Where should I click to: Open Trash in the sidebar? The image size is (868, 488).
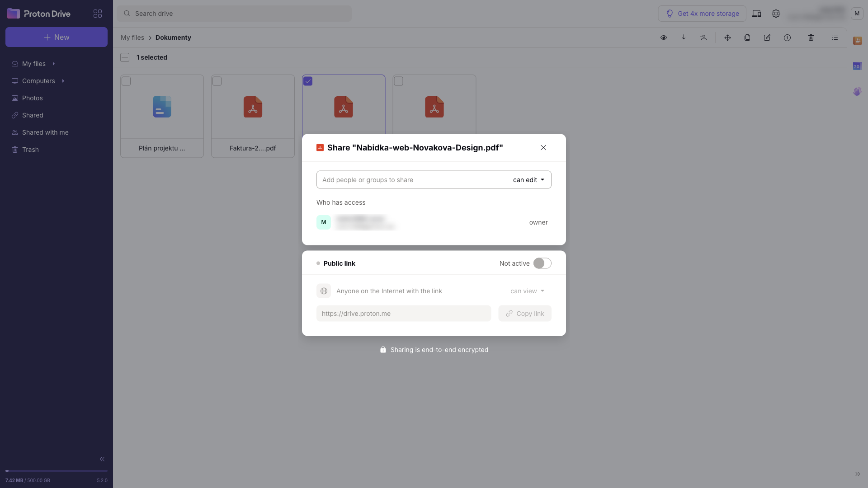pos(30,150)
